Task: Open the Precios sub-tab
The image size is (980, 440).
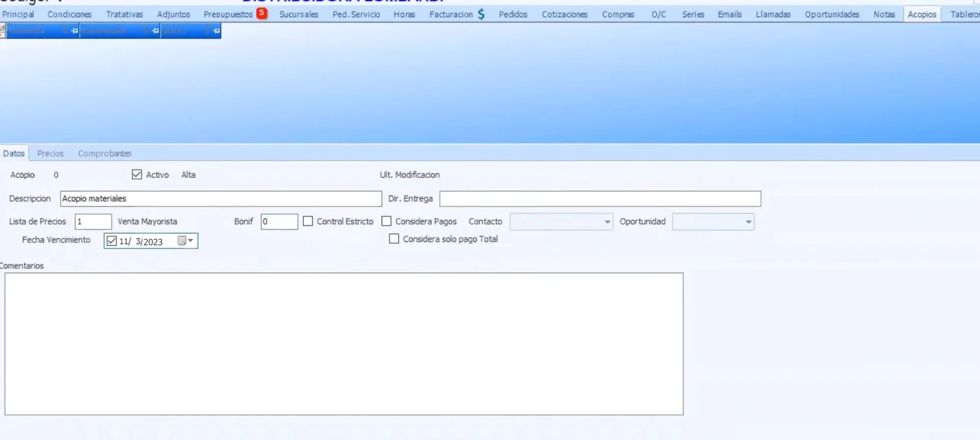Action: 50,154
